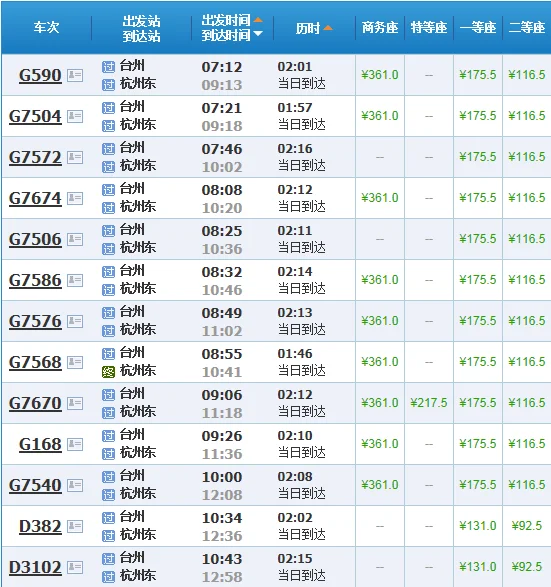The height and width of the screenshot is (587, 551).
Task: Select ¥116.5 二等座 price for G168
Action: pos(527,444)
